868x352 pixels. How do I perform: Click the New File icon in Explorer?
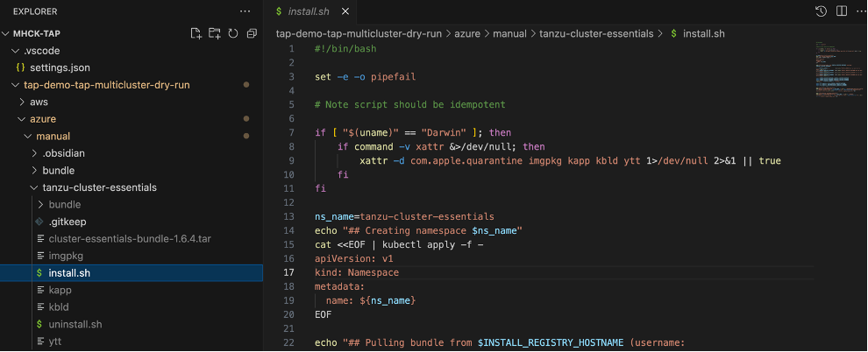pyautogui.click(x=196, y=33)
